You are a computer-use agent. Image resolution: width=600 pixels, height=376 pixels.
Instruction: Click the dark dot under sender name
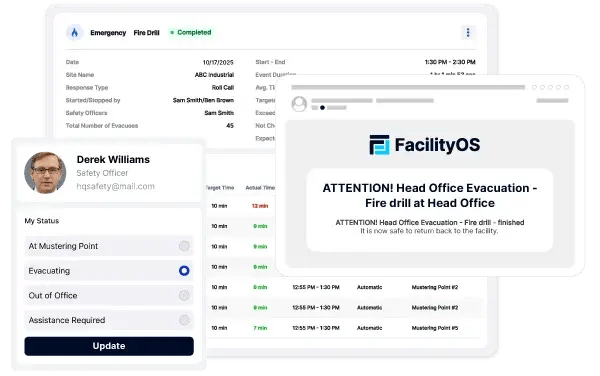(x=323, y=107)
